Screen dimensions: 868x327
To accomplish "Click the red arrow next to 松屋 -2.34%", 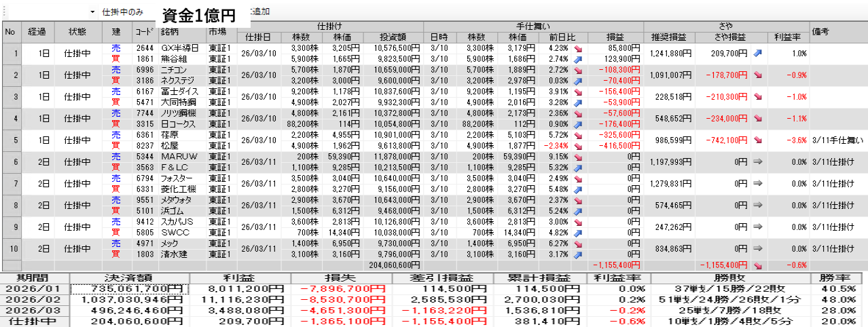I will [x=578, y=146].
